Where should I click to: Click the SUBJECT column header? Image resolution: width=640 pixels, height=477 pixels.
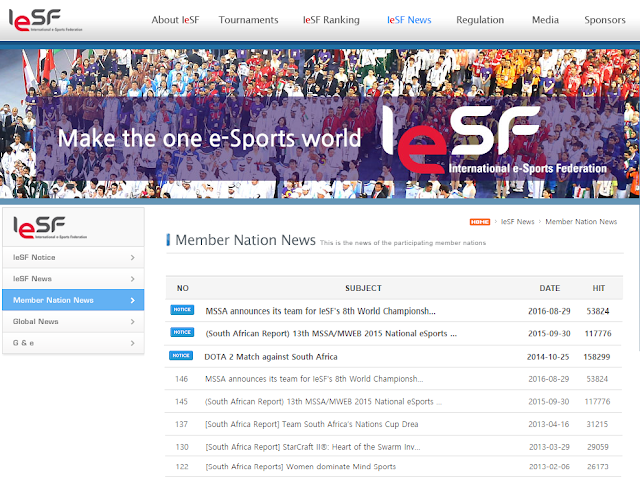[363, 288]
